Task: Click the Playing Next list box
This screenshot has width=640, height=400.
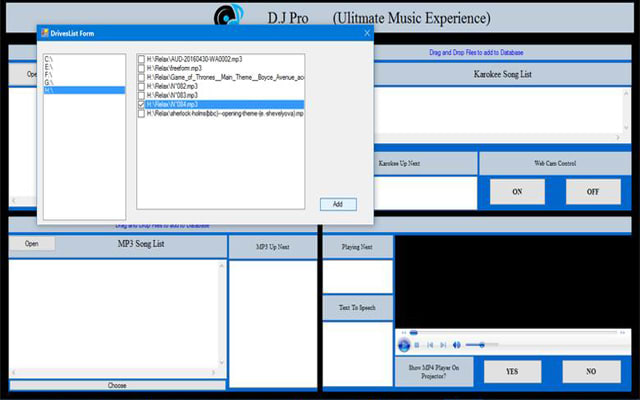Action: [x=358, y=277]
